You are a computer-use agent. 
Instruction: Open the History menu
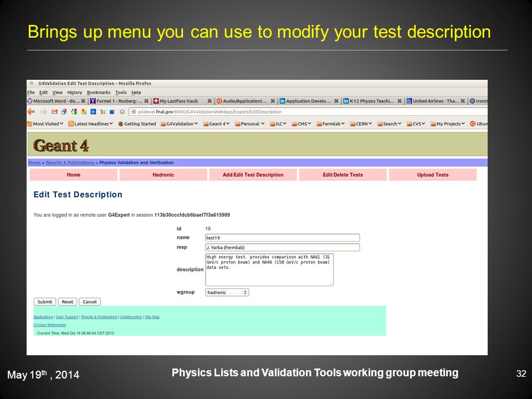pos(75,93)
